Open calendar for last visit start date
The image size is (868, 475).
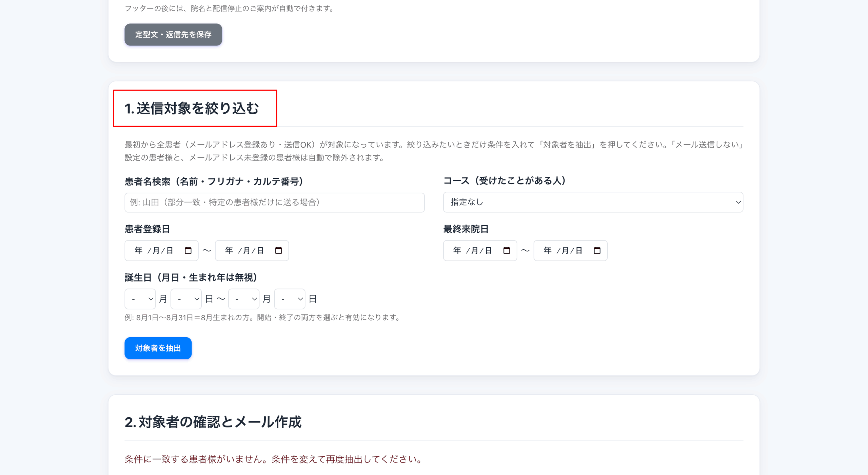pos(507,250)
